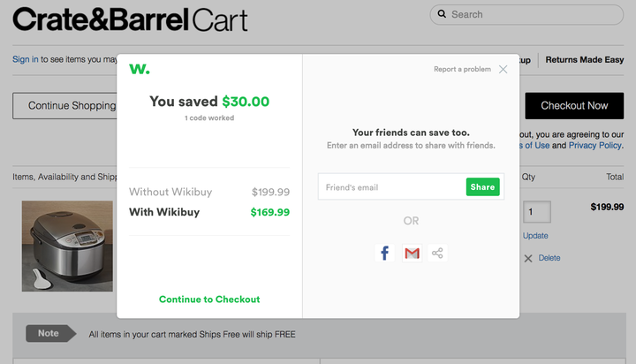This screenshot has width=636, height=364.
Task: Open the Report a problem link
Action: [462, 69]
